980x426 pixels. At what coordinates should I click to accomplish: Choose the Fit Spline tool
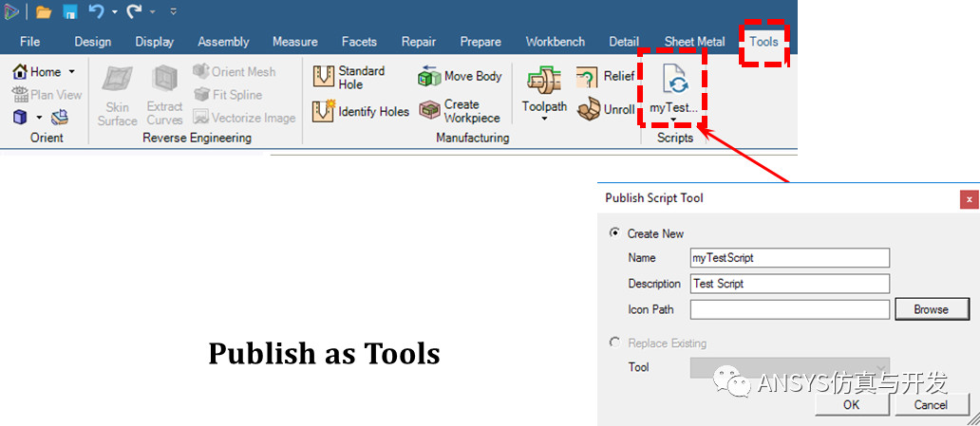(228, 95)
